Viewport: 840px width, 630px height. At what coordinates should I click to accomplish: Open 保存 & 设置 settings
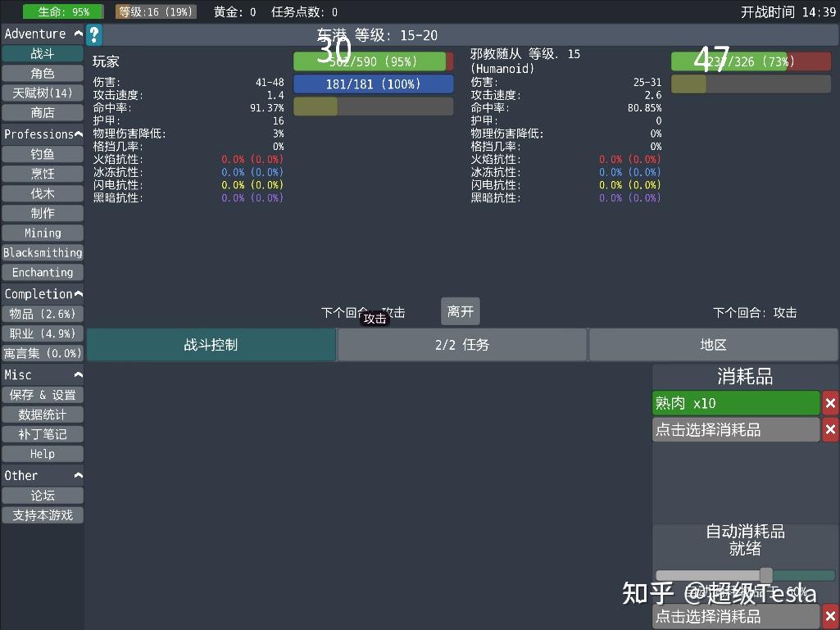[x=42, y=394]
